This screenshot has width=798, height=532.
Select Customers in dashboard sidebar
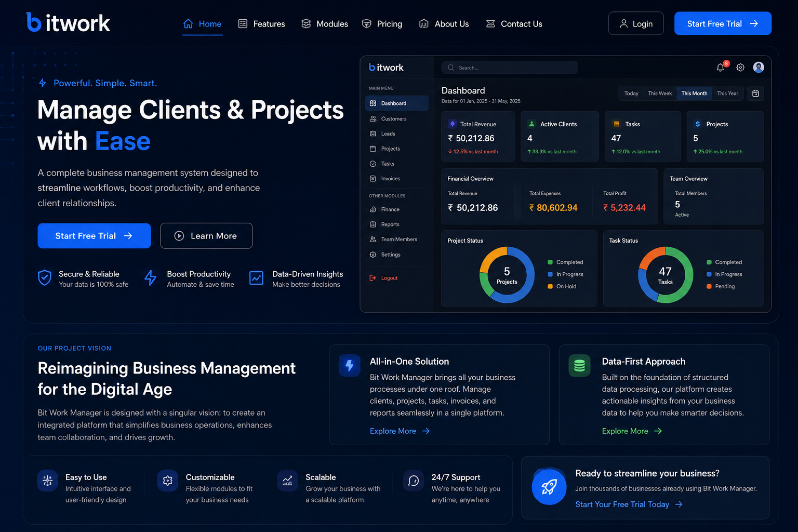[x=396, y=119]
